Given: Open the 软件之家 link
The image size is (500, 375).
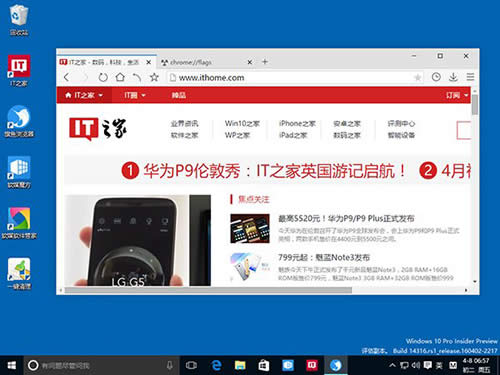Looking at the screenshot, I should tap(184, 135).
